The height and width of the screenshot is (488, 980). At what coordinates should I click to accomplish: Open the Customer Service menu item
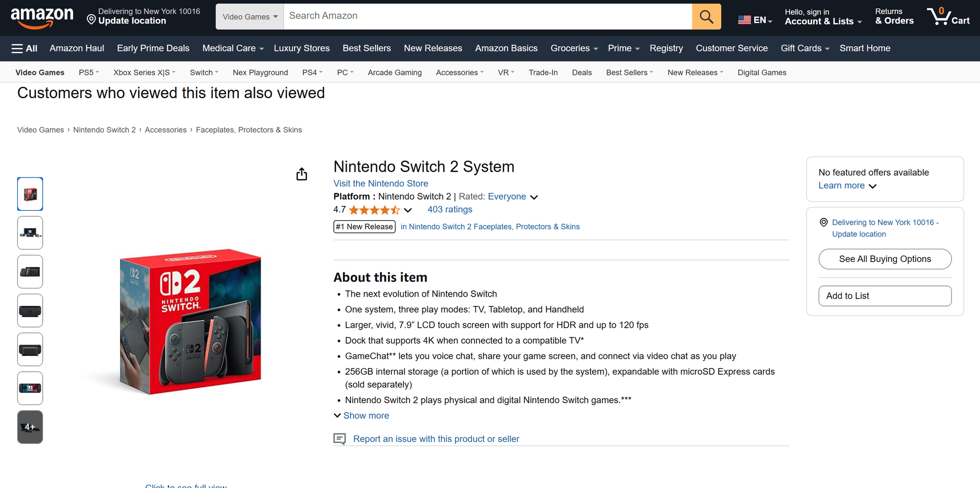point(732,48)
